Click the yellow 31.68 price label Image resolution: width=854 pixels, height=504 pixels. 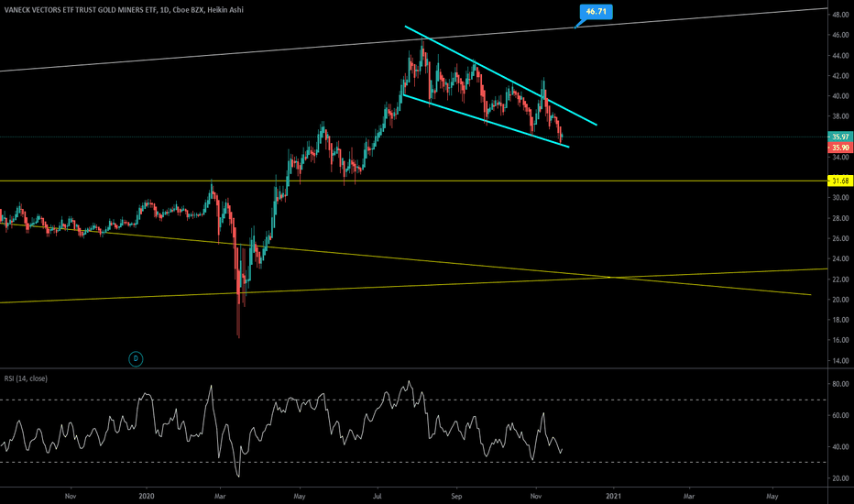(x=840, y=181)
